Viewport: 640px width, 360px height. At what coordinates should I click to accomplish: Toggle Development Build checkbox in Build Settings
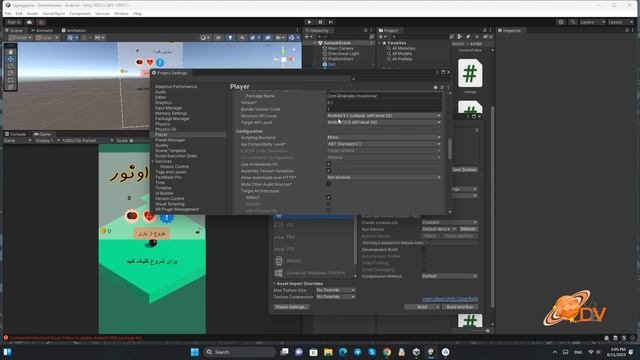click(424, 249)
